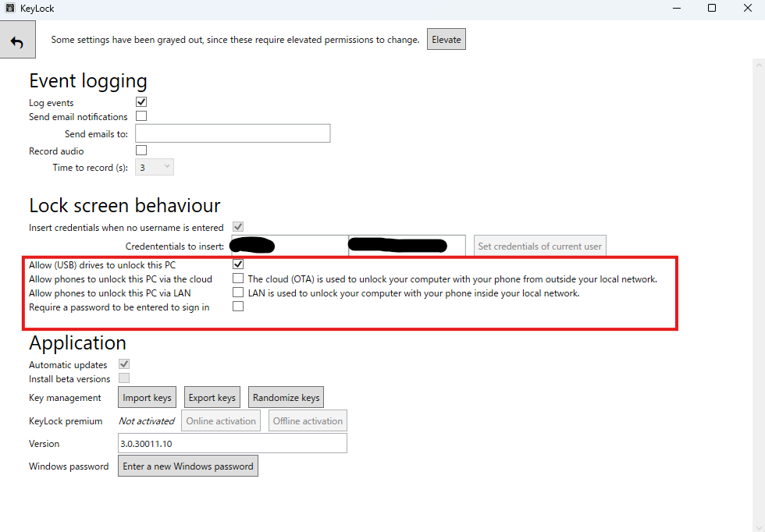765x532 pixels.
Task: Click the Elevate button
Action: pos(447,40)
